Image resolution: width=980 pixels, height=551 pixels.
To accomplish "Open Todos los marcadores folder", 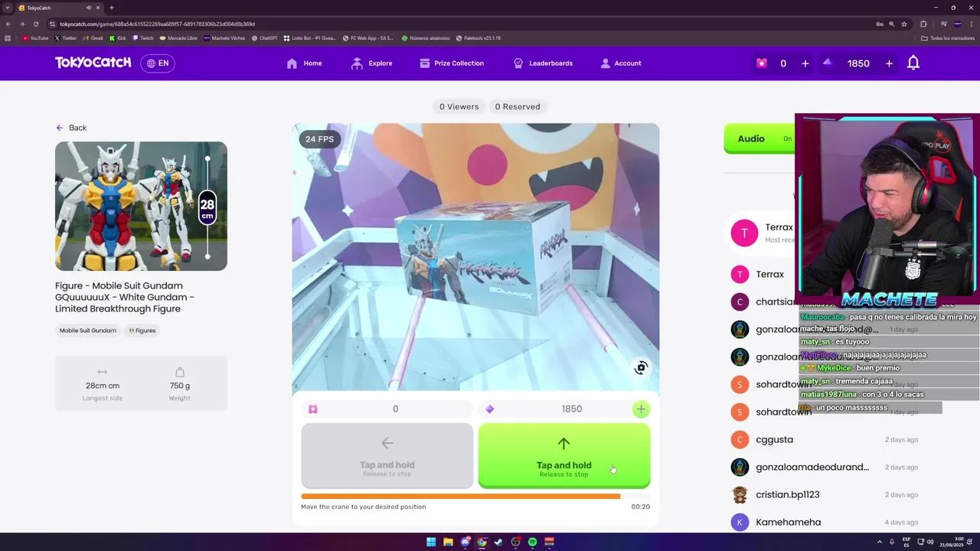I will tap(948, 37).
